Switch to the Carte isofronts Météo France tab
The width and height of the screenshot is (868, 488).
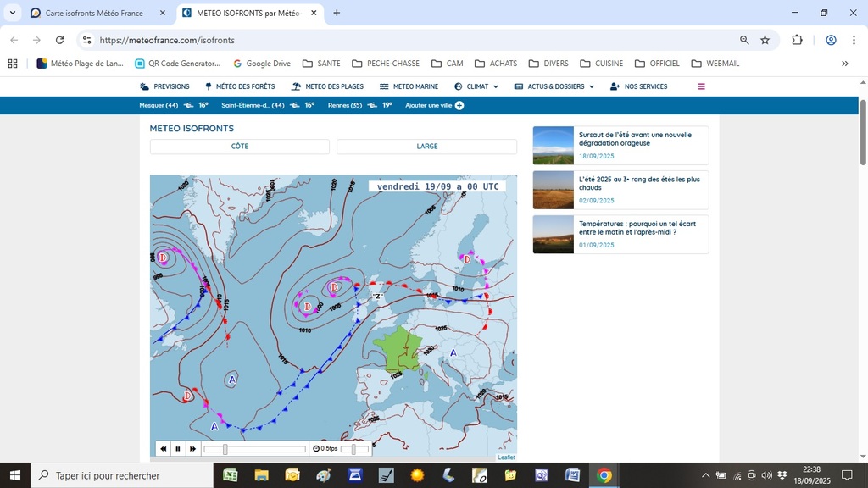[x=93, y=14]
